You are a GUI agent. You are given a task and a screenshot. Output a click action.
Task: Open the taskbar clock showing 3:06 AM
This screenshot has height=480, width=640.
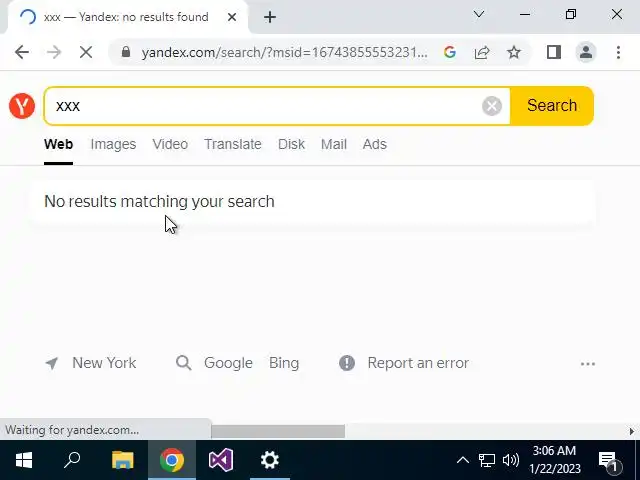(555, 460)
